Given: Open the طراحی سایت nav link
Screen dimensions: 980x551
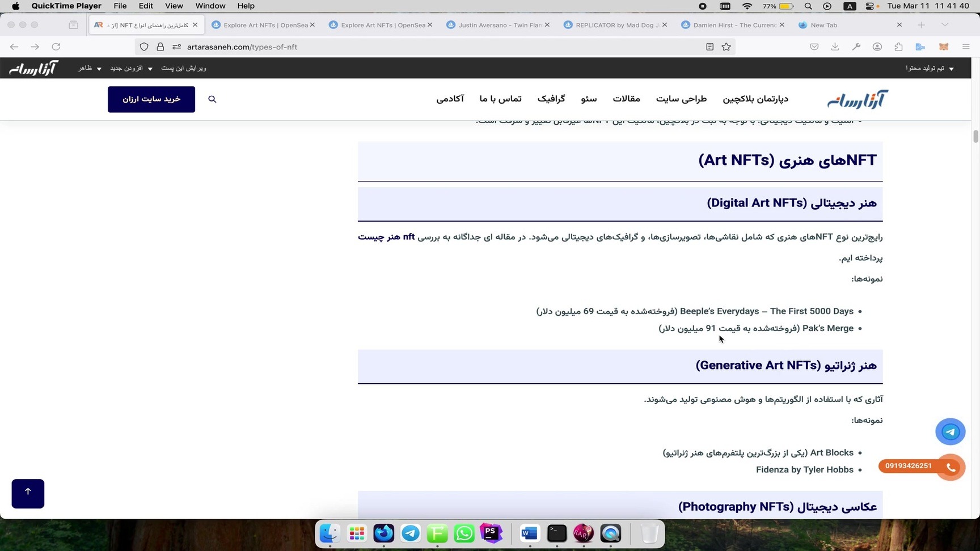Looking at the screenshot, I should pos(681,99).
